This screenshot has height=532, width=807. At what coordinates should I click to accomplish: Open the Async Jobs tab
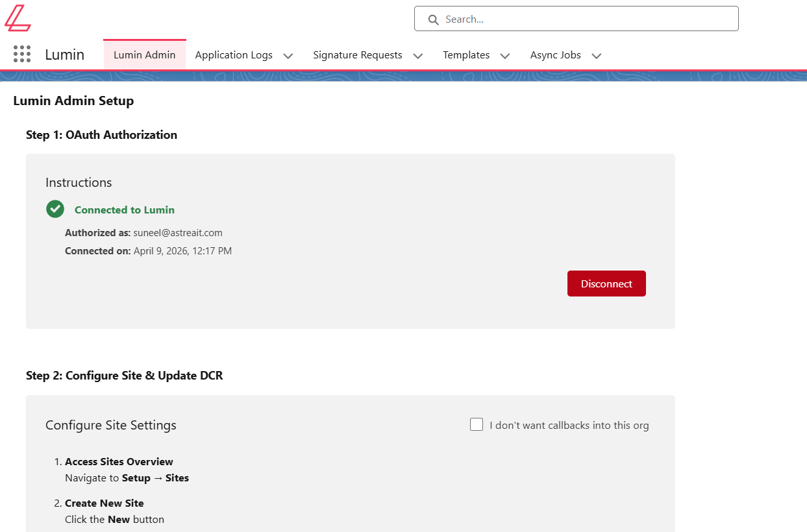tap(555, 55)
